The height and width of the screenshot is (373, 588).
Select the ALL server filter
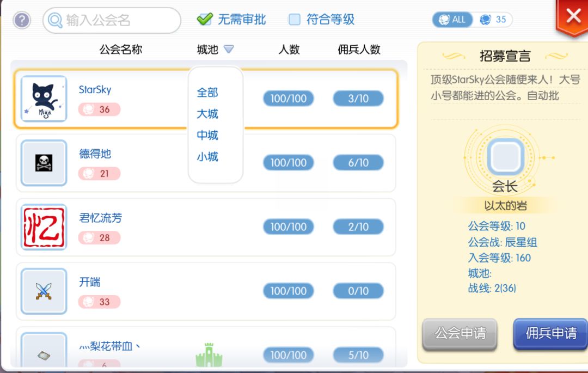point(453,20)
